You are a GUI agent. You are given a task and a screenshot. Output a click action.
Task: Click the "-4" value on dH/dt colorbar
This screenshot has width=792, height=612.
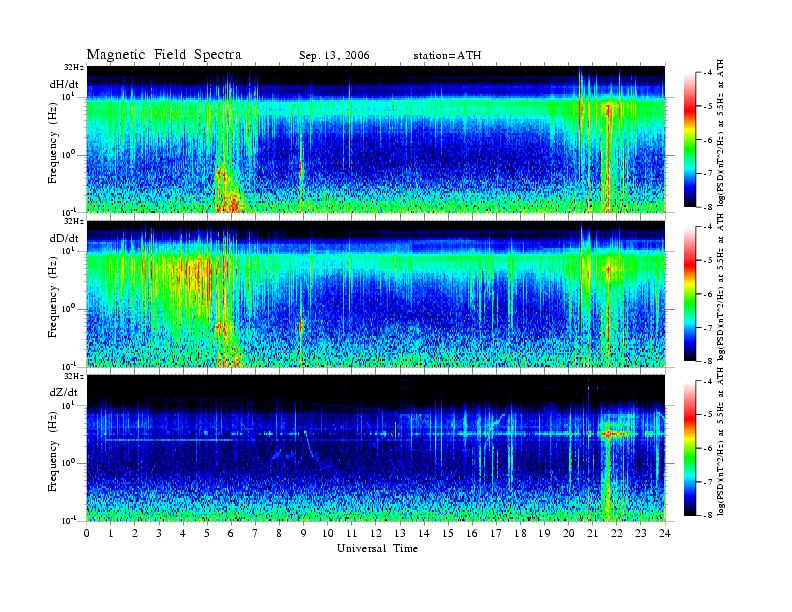coord(707,73)
